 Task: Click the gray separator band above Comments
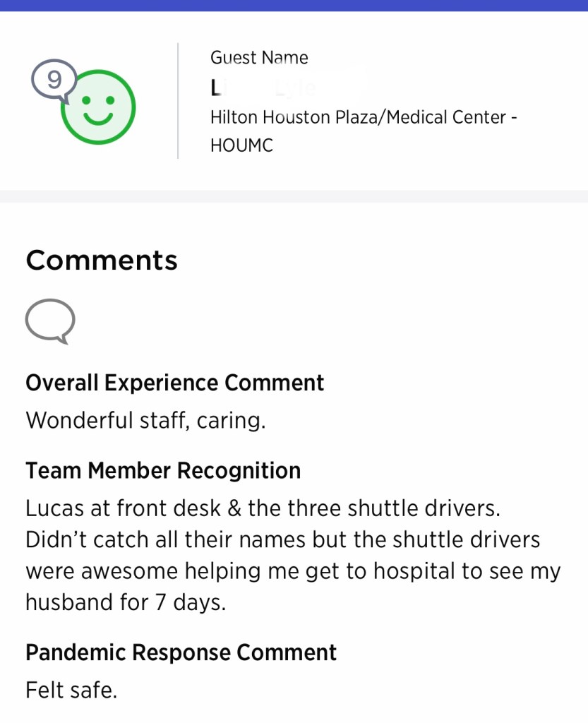[x=294, y=196]
